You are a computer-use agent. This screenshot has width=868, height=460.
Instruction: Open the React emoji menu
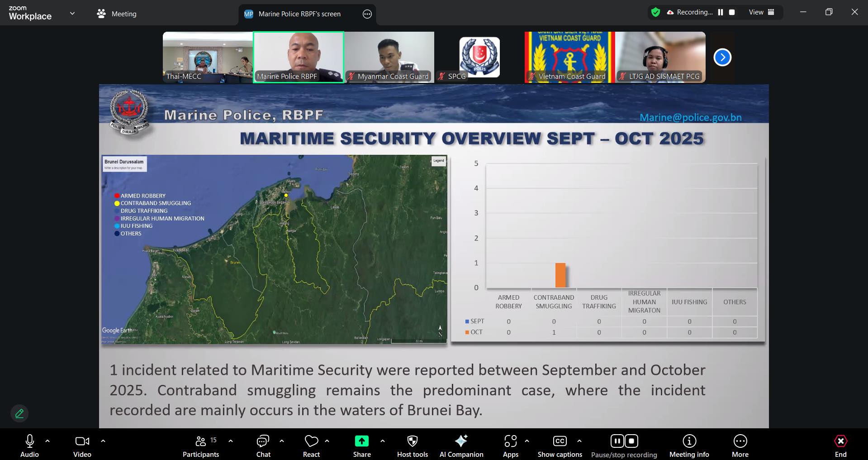coord(311,446)
